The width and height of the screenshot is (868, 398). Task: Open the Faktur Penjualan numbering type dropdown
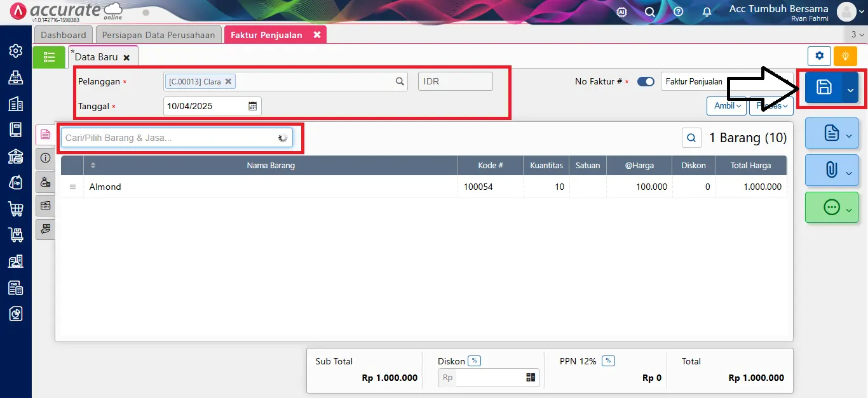pyautogui.click(x=727, y=81)
